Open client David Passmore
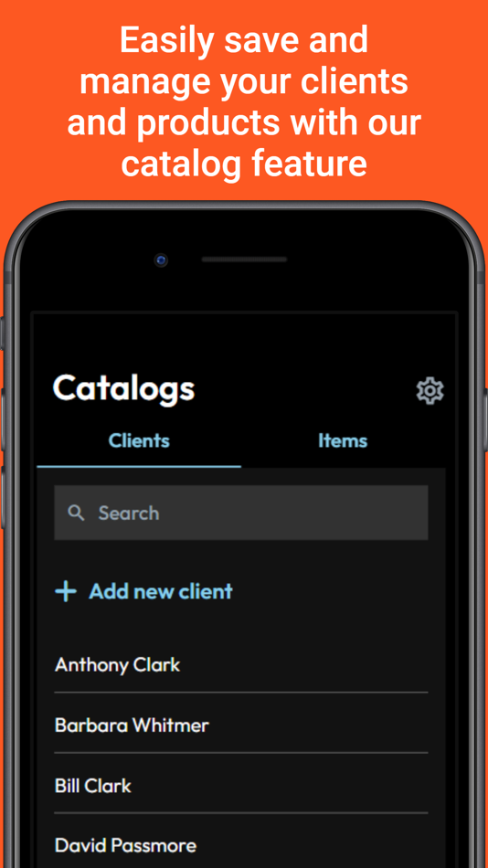The image size is (488, 868). [241, 845]
